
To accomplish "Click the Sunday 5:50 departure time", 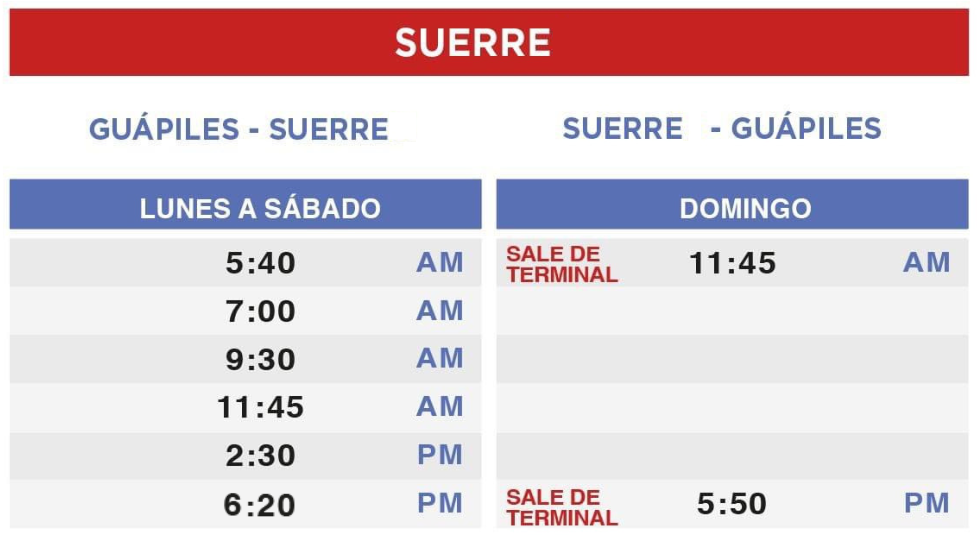I will [x=732, y=503].
